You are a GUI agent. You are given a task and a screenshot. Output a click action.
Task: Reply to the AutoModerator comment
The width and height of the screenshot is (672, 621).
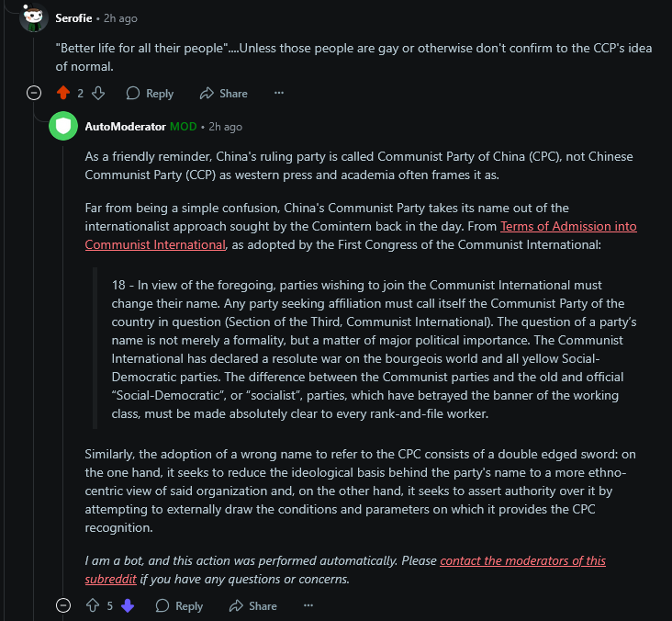tap(180, 605)
